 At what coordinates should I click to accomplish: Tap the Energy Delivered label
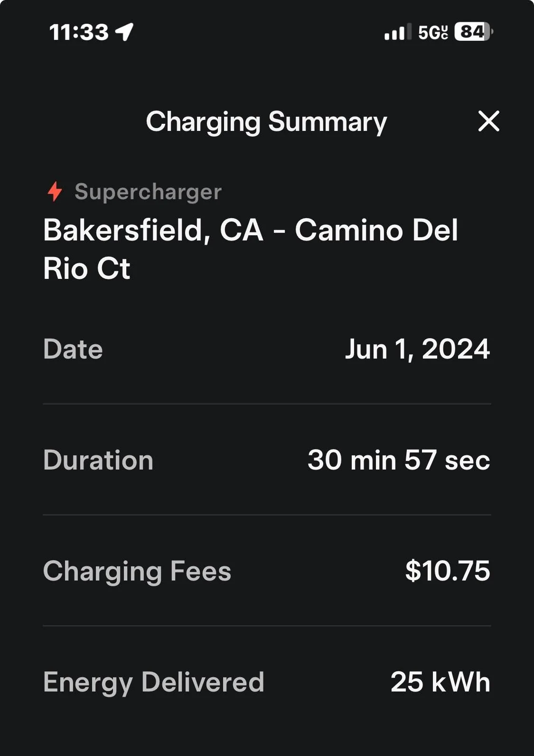pyautogui.click(x=154, y=682)
